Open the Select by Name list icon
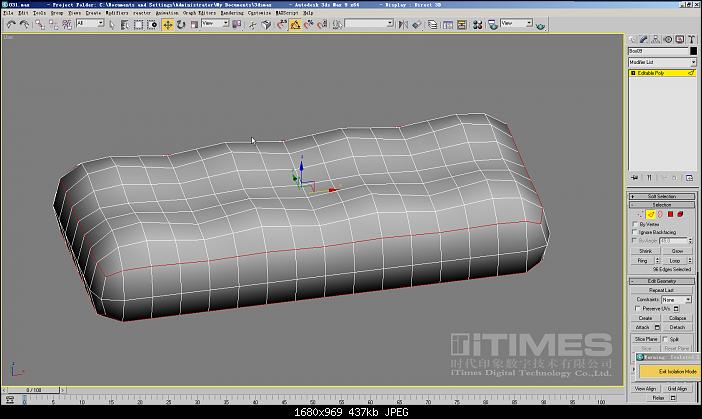The width and height of the screenshot is (702, 419). click(125, 25)
